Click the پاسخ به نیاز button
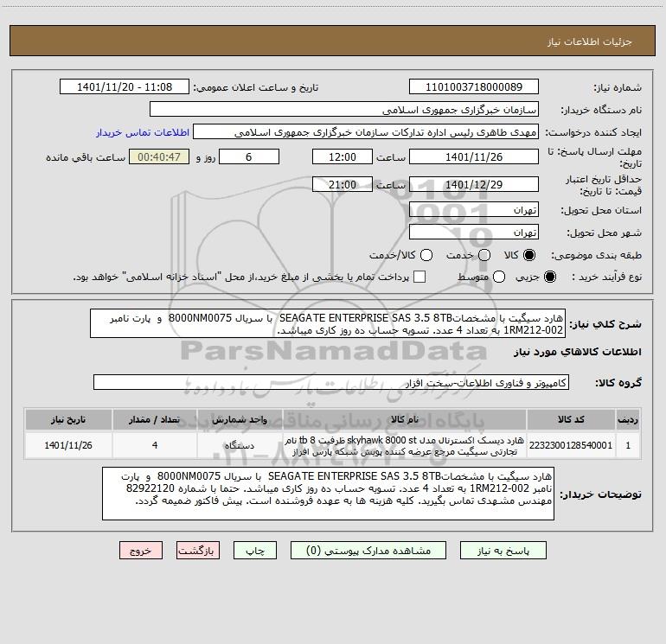Viewport: 666px width, 644px height. (x=503, y=551)
